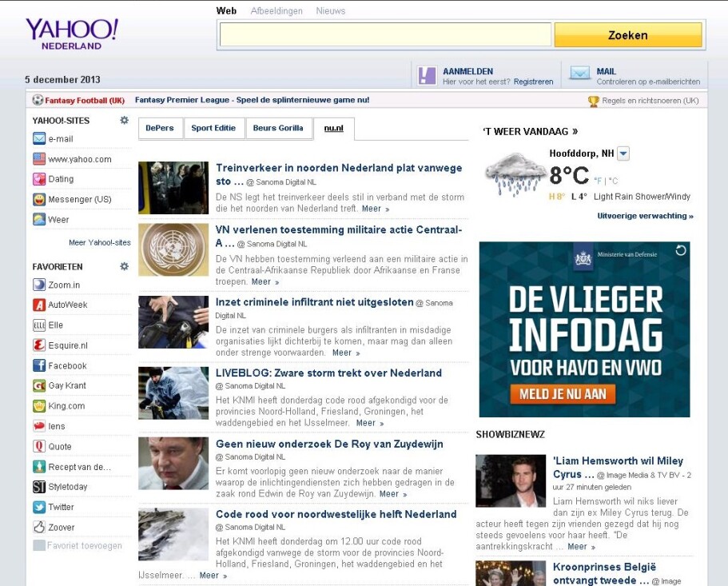Switch temperature unit to °F
728x586 pixels.
tap(598, 181)
